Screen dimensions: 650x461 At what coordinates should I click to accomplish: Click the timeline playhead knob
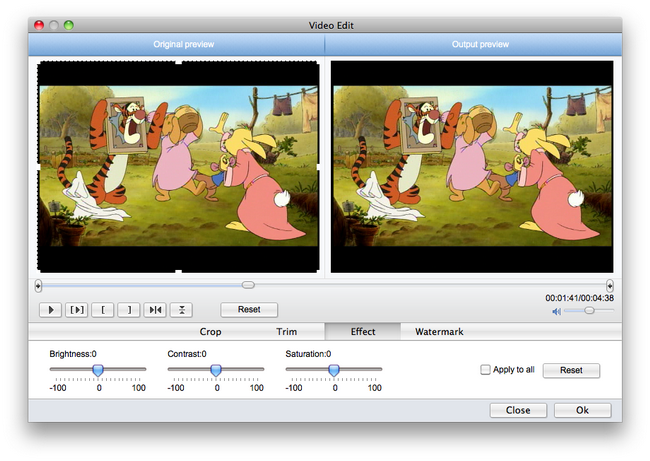(x=248, y=285)
